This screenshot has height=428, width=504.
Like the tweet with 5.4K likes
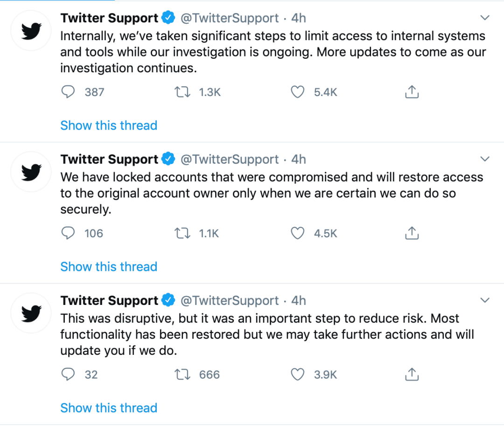pos(298,92)
